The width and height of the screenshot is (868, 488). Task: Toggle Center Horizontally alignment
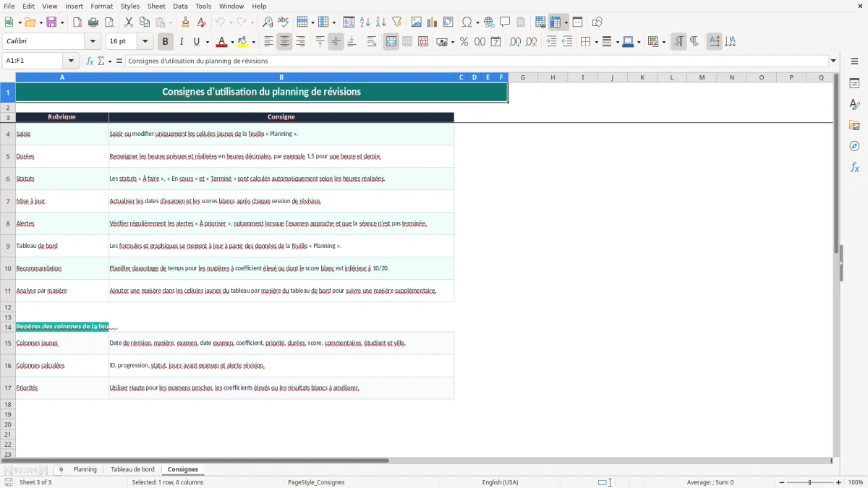click(284, 42)
